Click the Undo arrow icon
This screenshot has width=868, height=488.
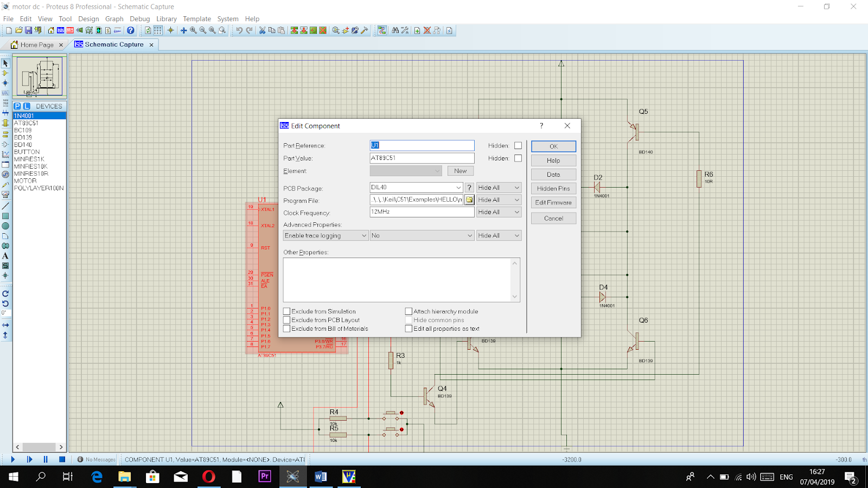239,30
